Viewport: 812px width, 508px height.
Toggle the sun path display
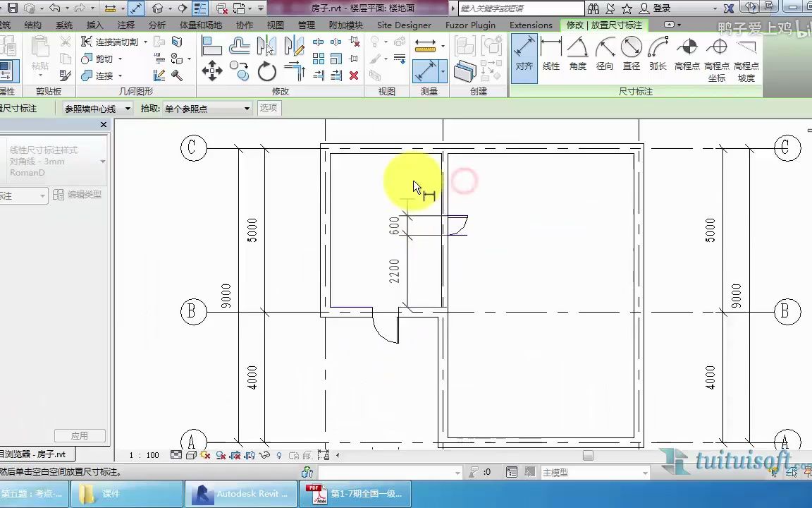click(x=204, y=455)
